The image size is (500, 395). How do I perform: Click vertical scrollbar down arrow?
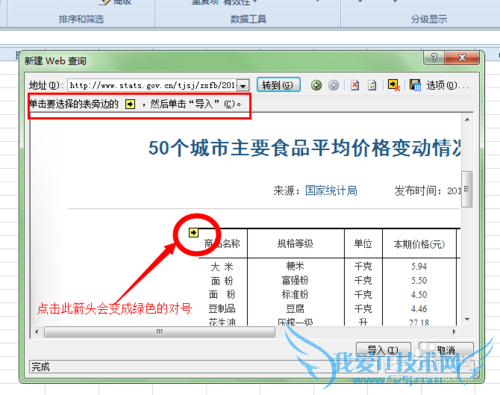(467, 319)
